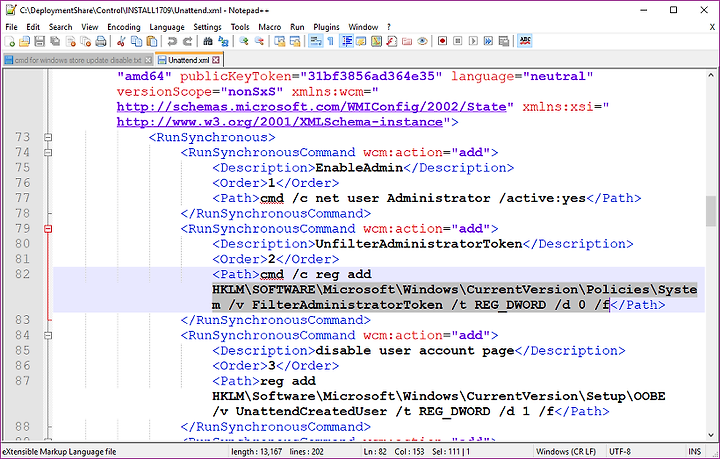This screenshot has height=459, width=720.
Task: Click the UTF-8 encoding status field
Action: [x=619, y=452]
